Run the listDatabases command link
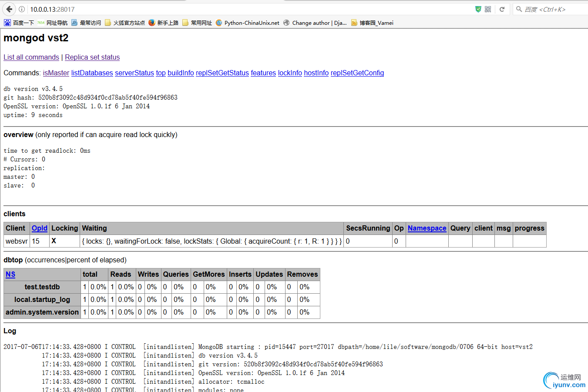The image size is (588, 392). click(x=92, y=73)
